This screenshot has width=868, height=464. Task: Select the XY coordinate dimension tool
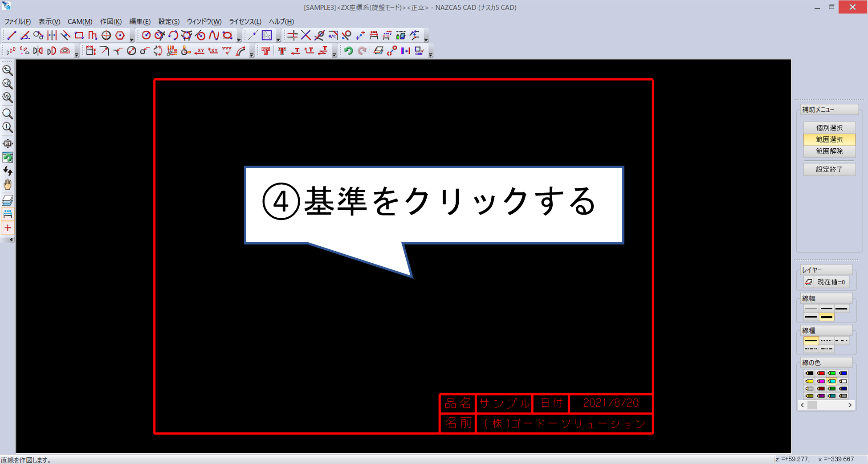200,51
